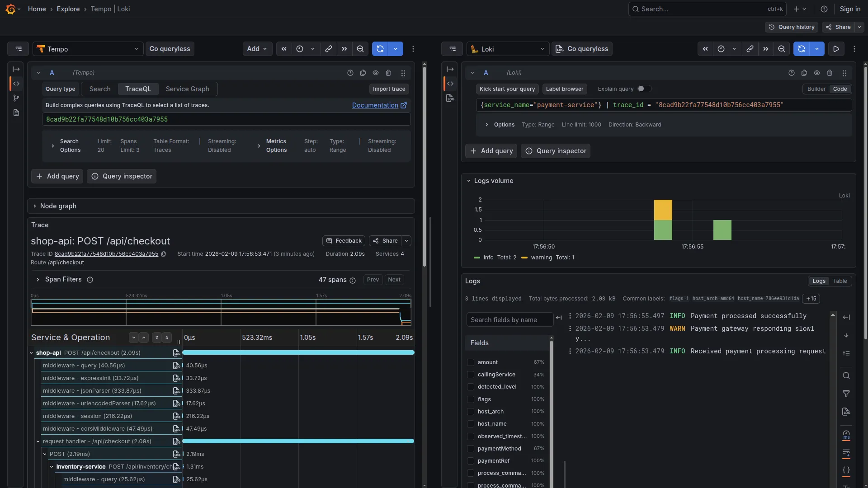
Task: Check the amount field checkbox
Action: pyautogui.click(x=471, y=362)
